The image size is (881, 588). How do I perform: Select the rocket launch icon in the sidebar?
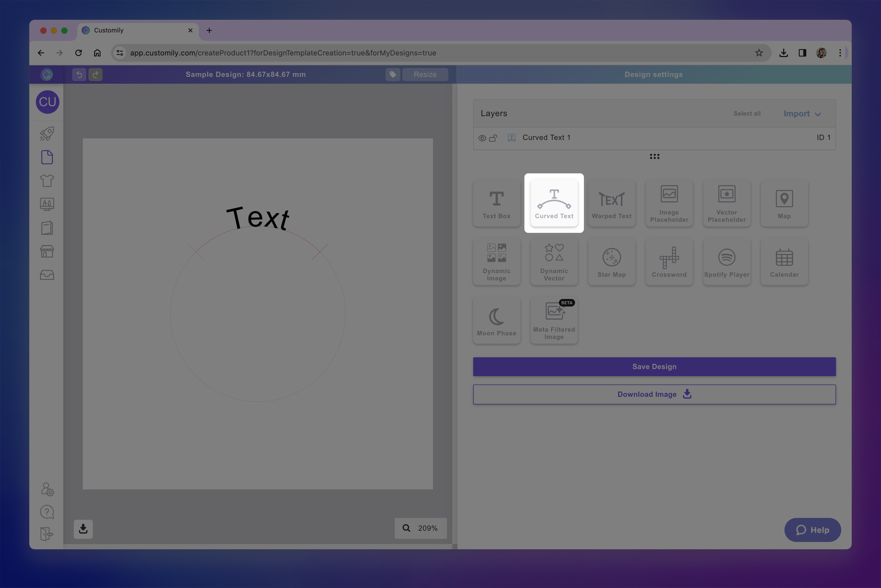pyautogui.click(x=47, y=134)
